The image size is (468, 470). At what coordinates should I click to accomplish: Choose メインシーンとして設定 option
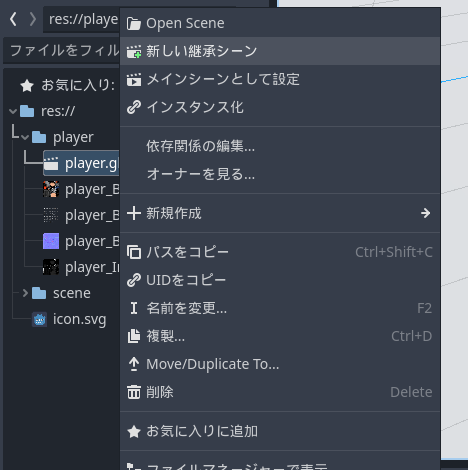coord(280,79)
